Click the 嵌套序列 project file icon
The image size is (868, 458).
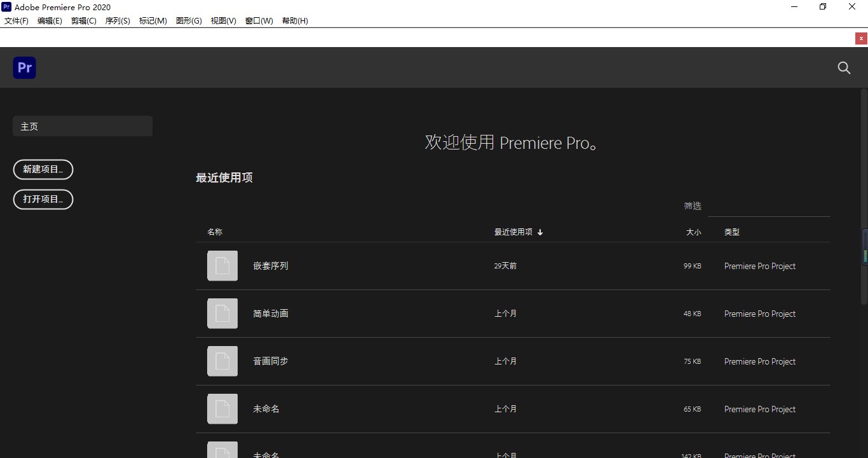222,266
